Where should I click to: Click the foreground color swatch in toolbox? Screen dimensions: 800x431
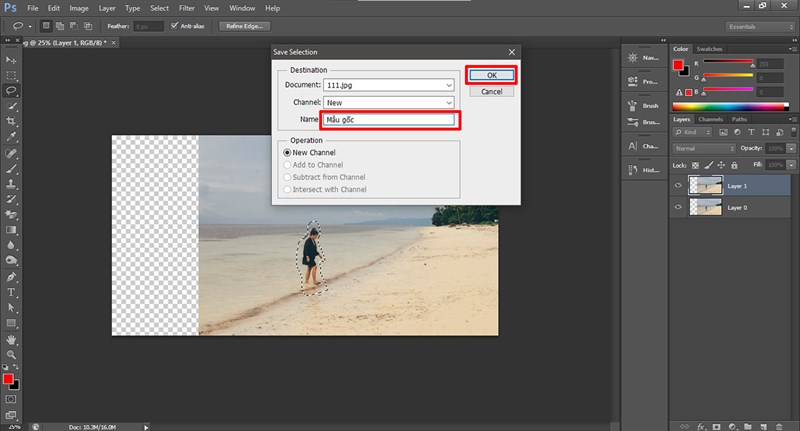pyautogui.click(x=8, y=379)
